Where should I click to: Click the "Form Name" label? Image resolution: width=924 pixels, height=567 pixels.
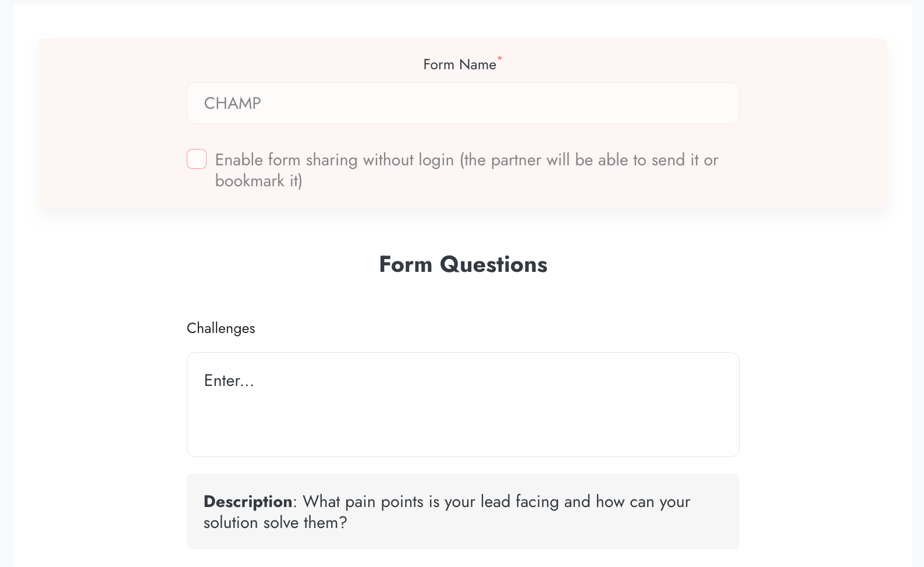(x=459, y=65)
